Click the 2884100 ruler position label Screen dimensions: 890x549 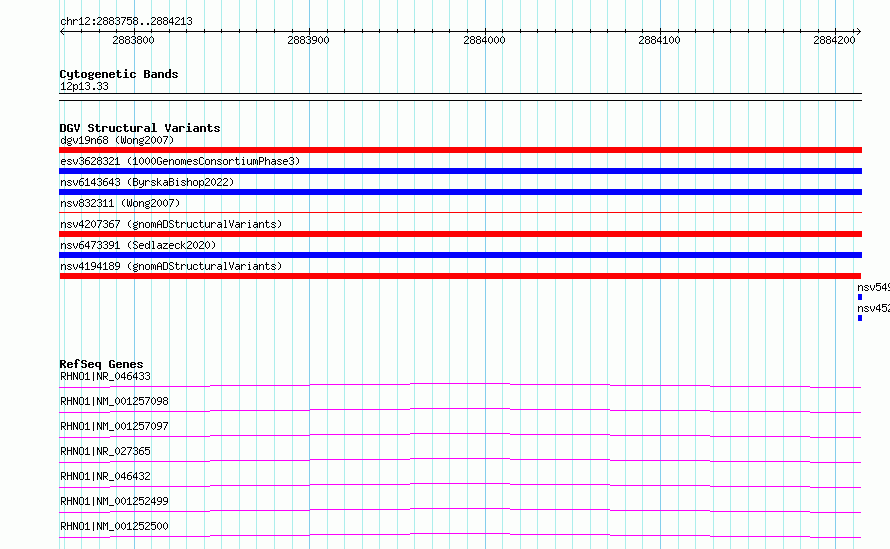[x=659, y=40]
